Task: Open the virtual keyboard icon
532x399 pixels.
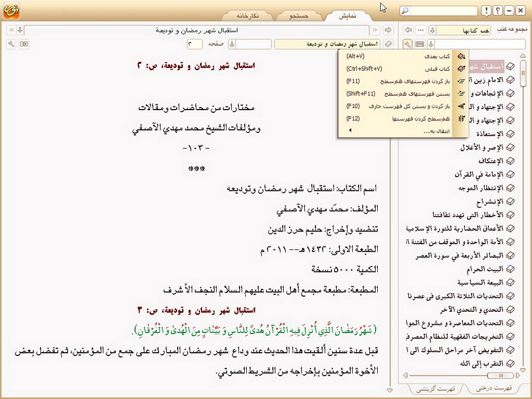Action: [x=420, y=44]
